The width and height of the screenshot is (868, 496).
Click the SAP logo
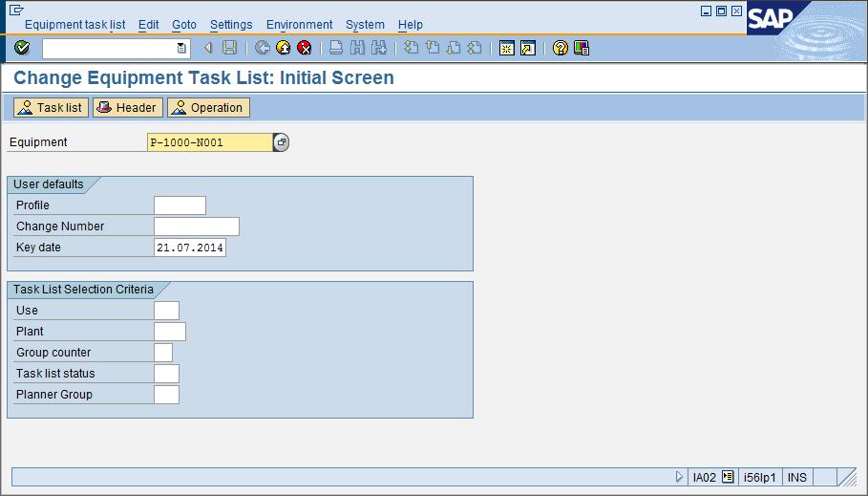(771, 18)
